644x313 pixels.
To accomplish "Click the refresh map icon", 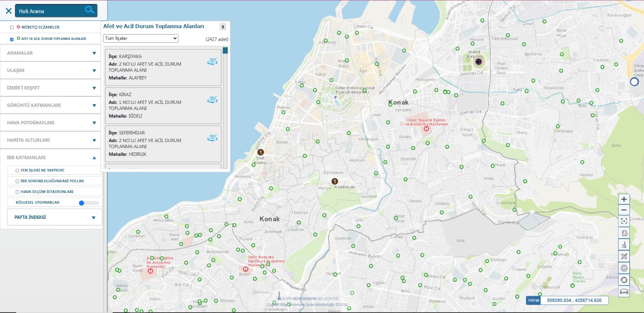I will (624, 280).
